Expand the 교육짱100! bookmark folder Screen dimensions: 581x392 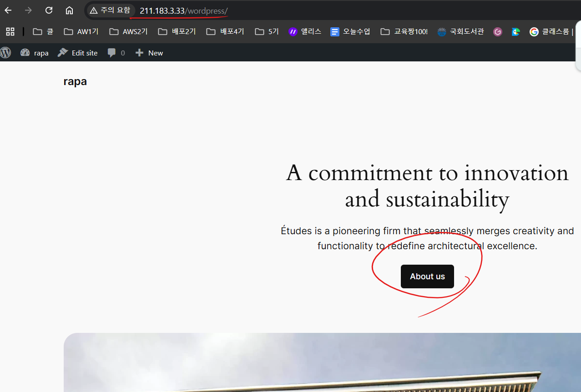point(404,31)
